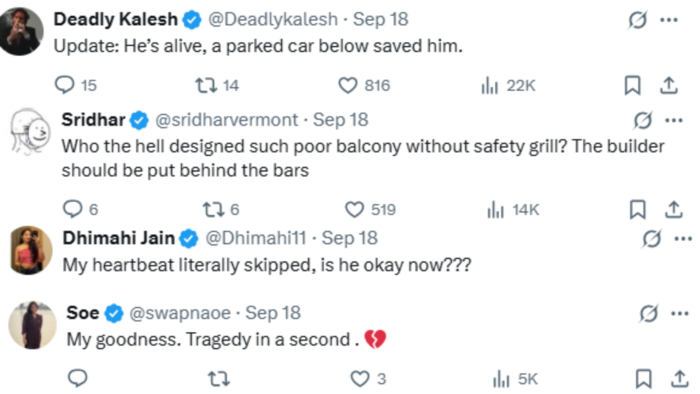Like Sridhar's balcony tweet
Image resolution: width=700 pixels, height=394 pixels.
[354, 209]
